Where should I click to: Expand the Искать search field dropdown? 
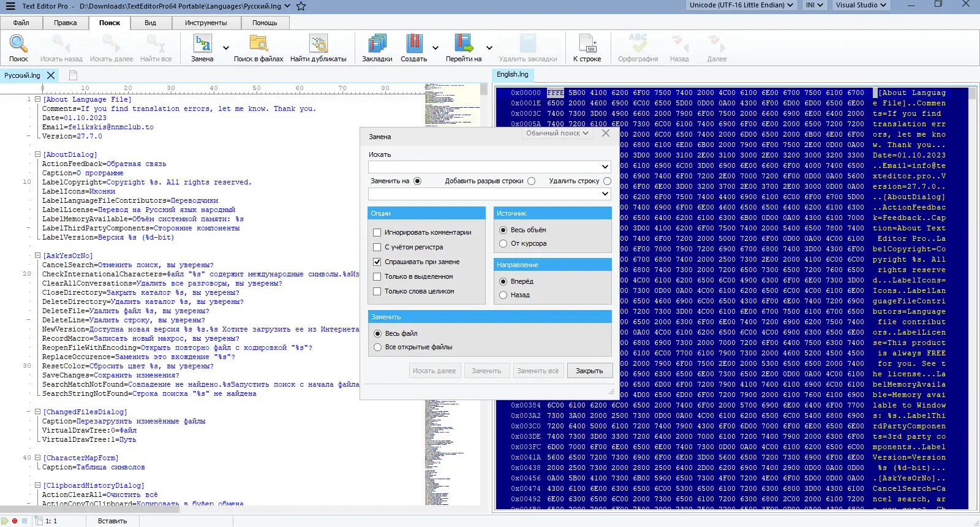coord(605,167)
